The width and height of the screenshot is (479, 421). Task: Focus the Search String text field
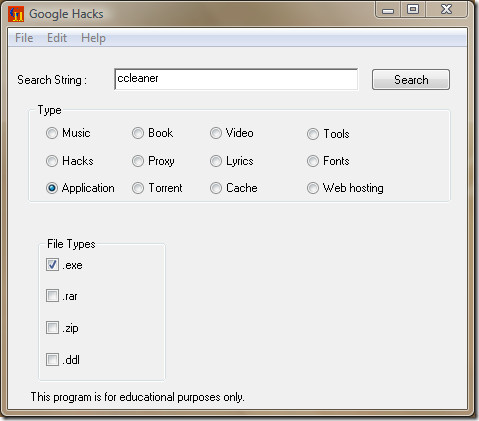click(x=236, y=79)
